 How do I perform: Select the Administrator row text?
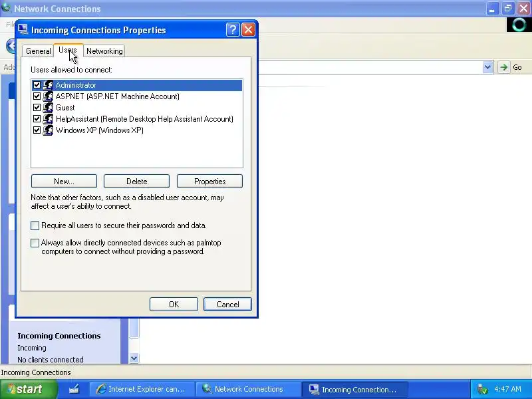click(x=76, y=85)
